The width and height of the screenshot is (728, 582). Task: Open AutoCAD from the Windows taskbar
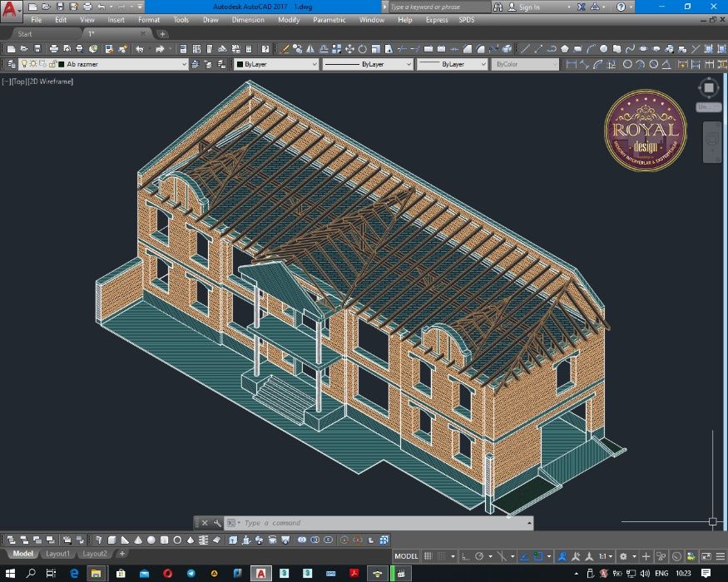(261, 574)
